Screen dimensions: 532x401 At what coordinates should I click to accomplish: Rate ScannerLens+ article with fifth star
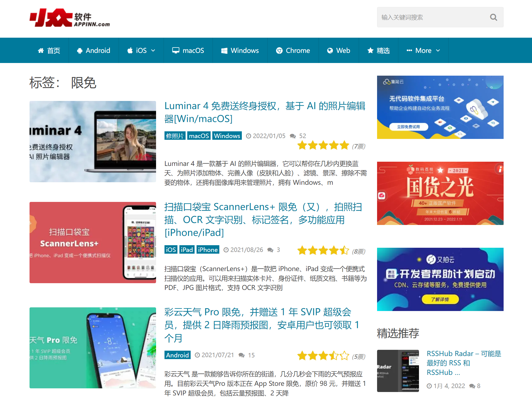(344, 250)
